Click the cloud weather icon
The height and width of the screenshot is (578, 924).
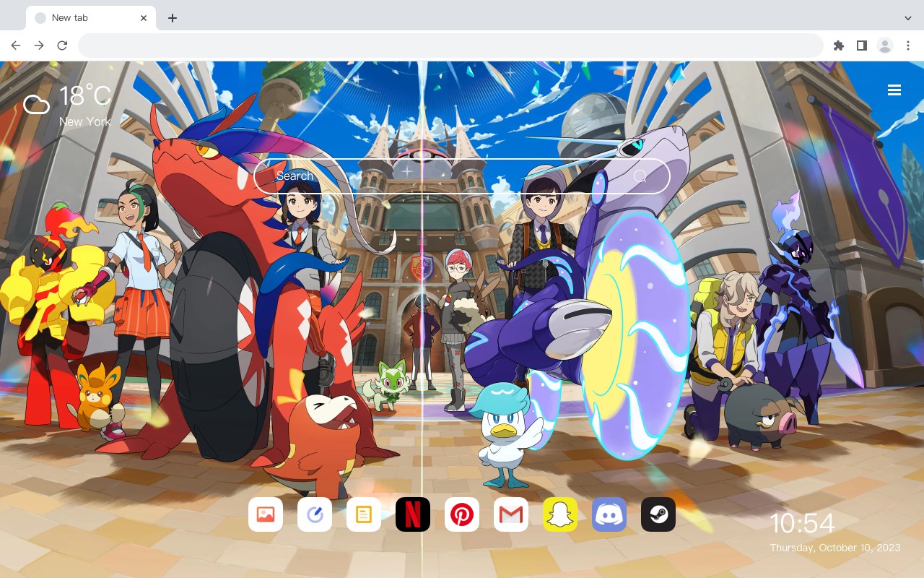pos(36,105)
